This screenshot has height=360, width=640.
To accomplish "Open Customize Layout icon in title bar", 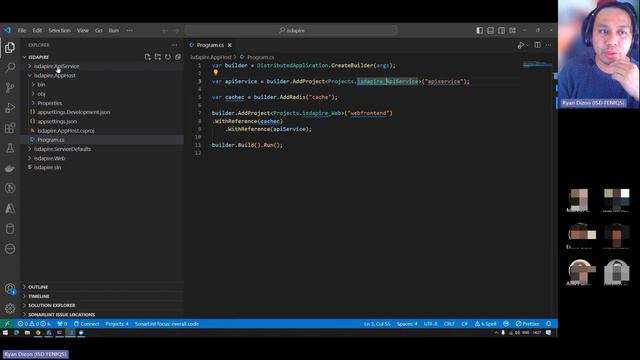I will coord(512,31).
